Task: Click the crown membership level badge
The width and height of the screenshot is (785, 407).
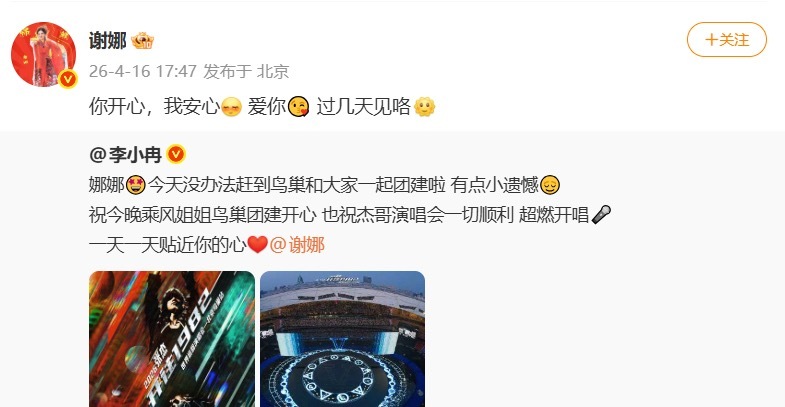Action: point(142,41)
